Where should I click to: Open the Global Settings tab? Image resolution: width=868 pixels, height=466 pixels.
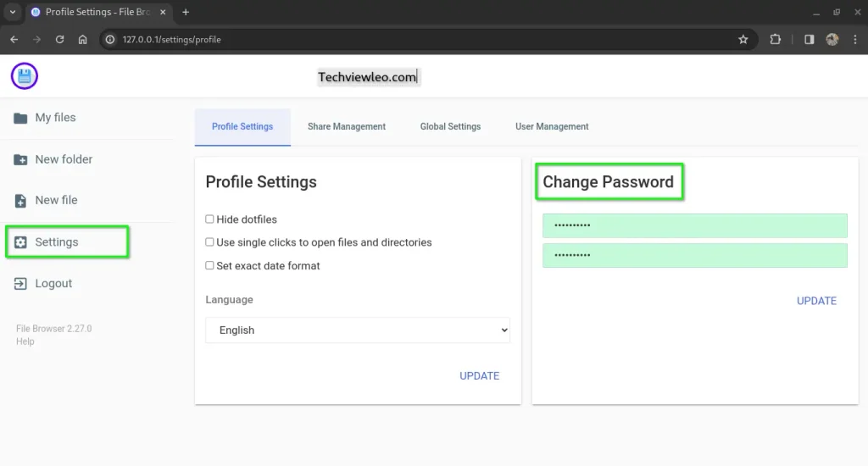point(450,127)
